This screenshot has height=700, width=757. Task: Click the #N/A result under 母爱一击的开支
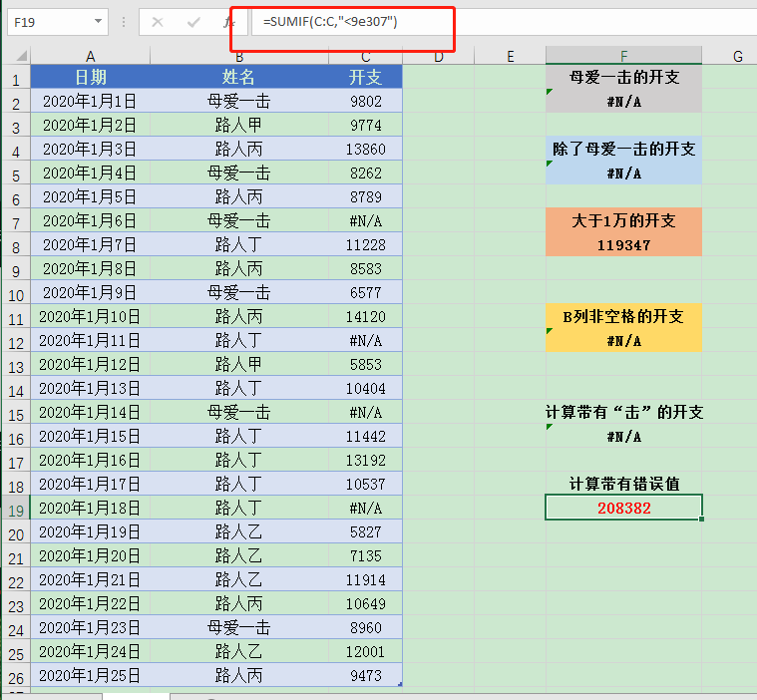pyautogui.click(x=623, y=101)
